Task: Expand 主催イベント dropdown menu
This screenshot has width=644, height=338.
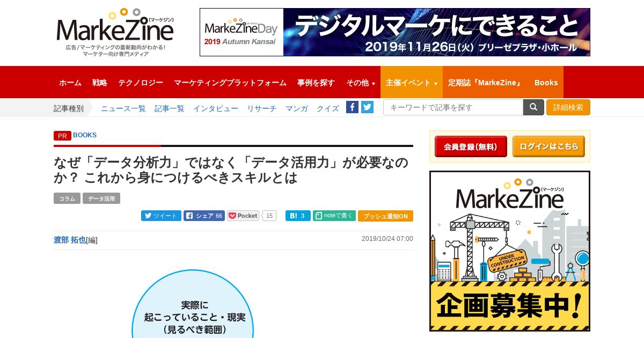Action: [412, 83]
